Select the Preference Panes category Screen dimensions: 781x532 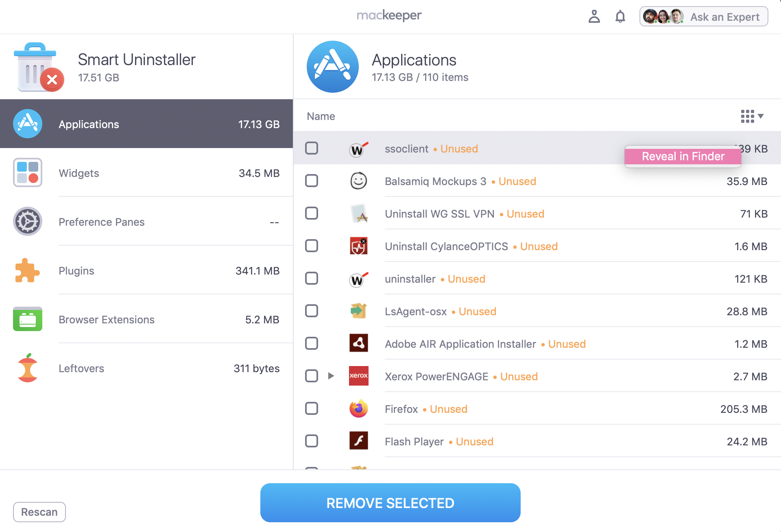click(x=146, y=221)
